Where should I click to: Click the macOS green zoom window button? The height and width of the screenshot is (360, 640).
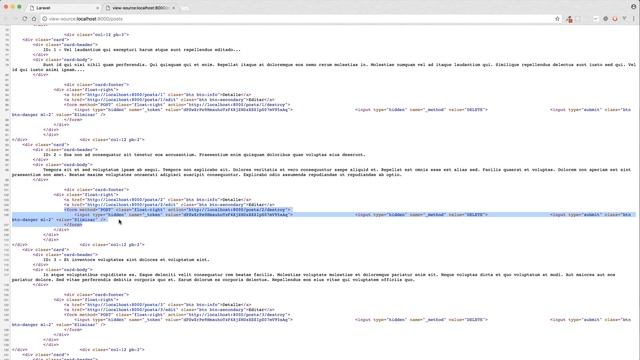click(x=19, y=7)
